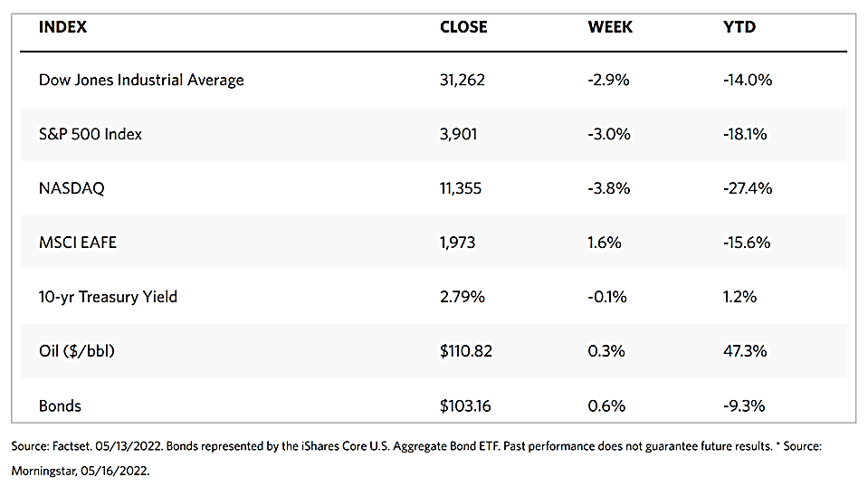Click the INDEX column header
This screenshot has height=496, width=868.
click(62, 27)
